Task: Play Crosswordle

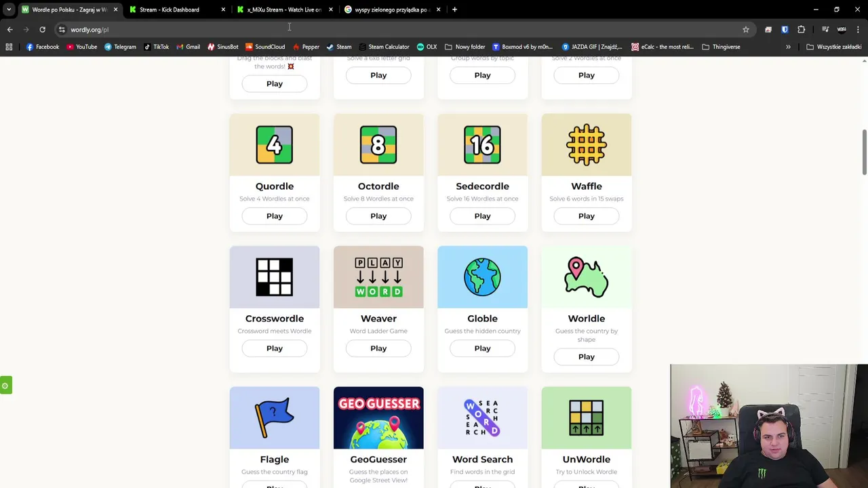Action: point(275,348)
